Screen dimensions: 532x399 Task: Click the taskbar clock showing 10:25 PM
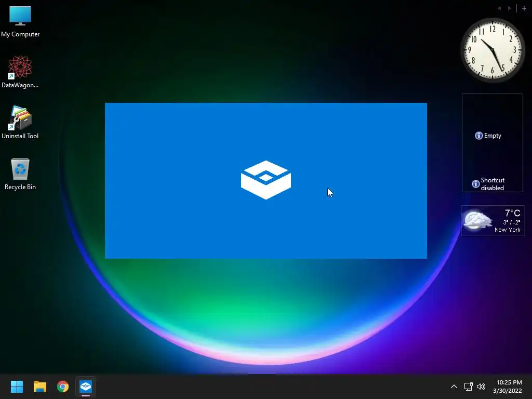click(x=509, y=382)
